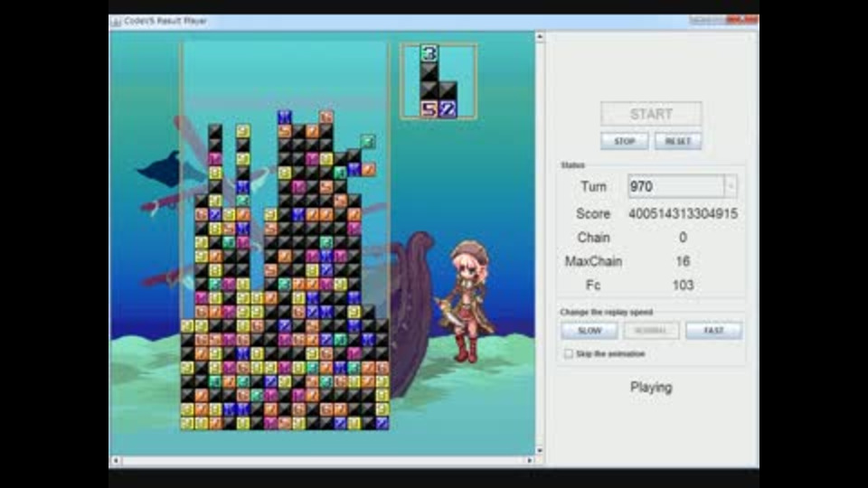868x488 pixels.
Task: Click the pirate girl character sprite
Action: click(466, 302)
